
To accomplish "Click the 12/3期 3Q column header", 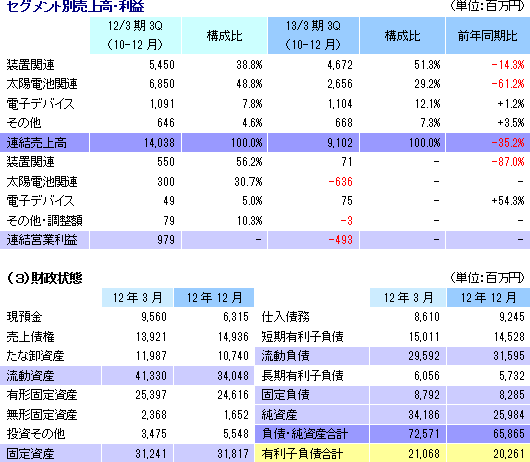I will [136, 35].
